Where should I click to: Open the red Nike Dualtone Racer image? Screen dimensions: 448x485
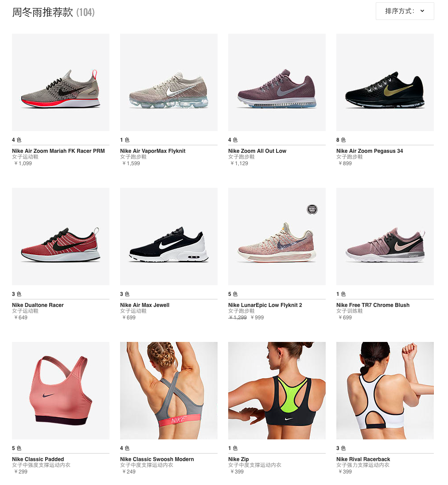click(x=61, y=237)
